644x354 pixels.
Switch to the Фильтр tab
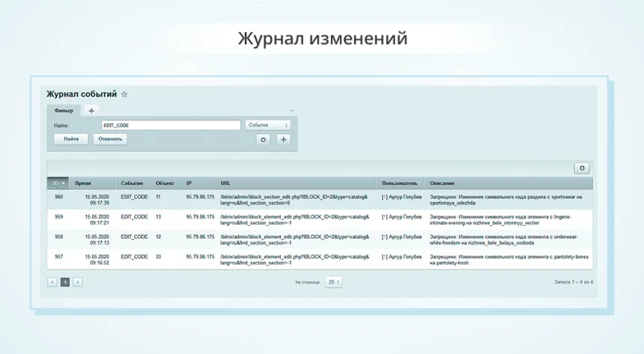[64, 111]
